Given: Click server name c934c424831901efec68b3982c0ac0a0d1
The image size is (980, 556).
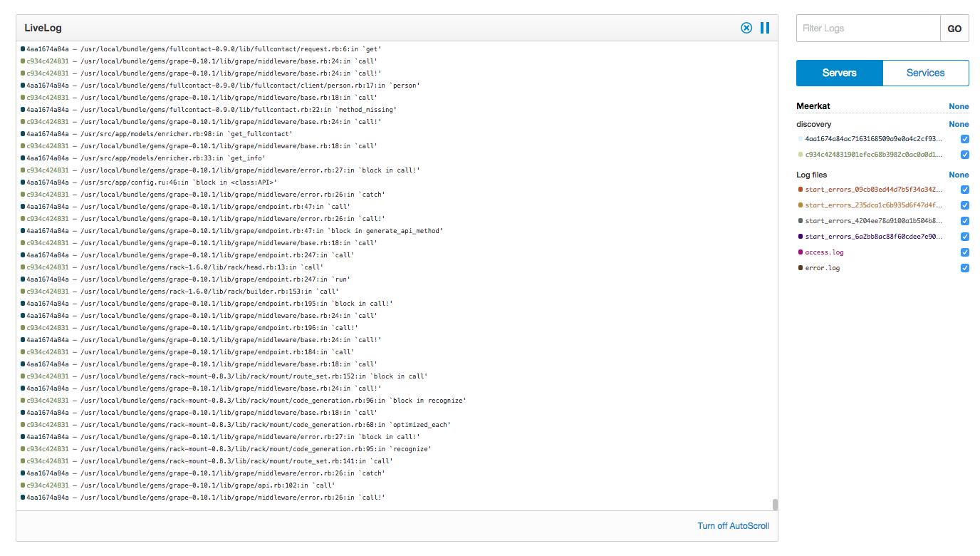Looking at the screenshot, I should tap(874, 155).
